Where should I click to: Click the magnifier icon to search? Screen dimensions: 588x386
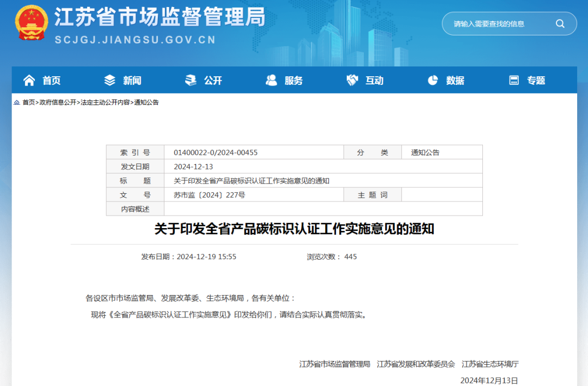point(560,23)
